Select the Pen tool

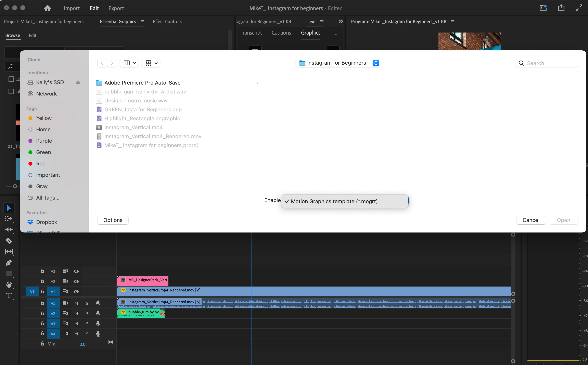(x=9, y=262)
